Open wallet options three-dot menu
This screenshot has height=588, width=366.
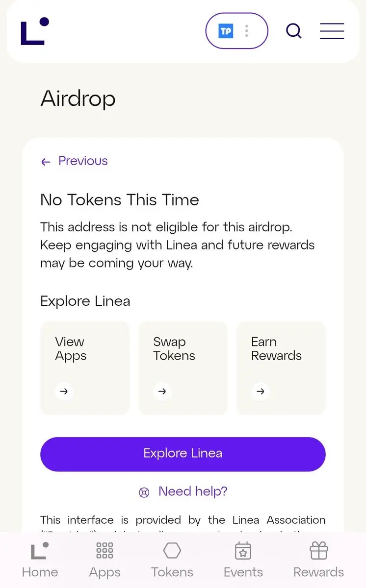point(247,31)
